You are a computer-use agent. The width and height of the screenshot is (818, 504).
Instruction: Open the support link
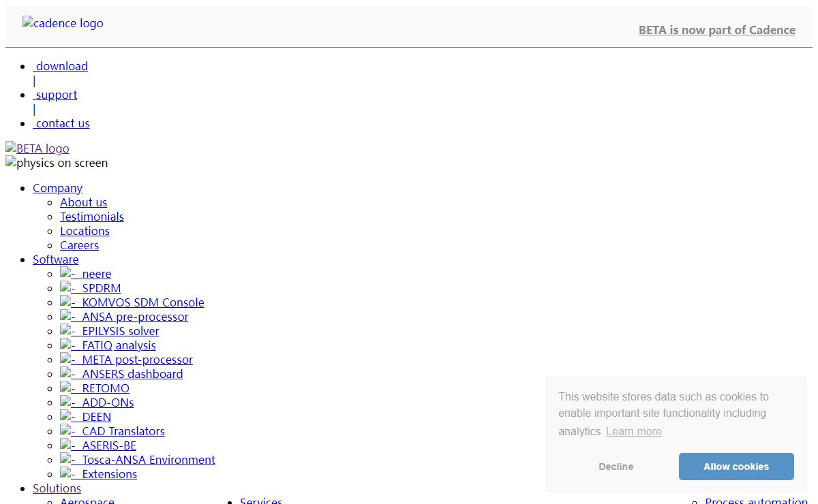pos(55,95)
